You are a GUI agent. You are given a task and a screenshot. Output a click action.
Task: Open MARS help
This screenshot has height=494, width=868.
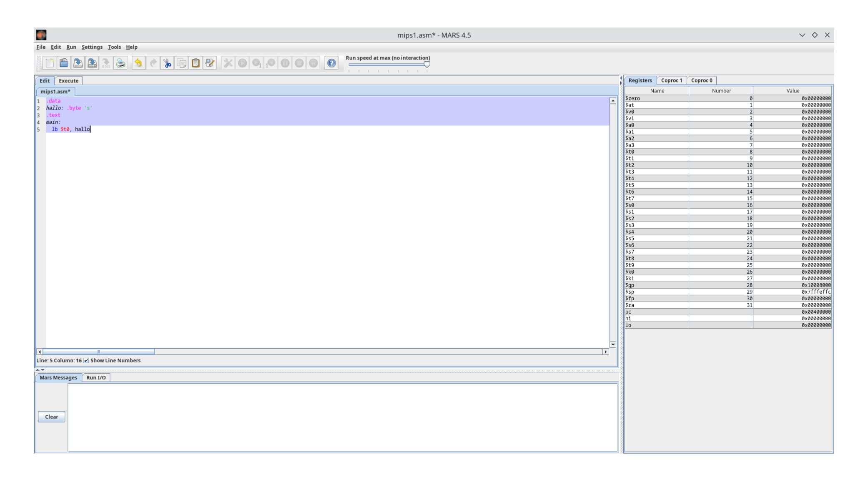click(x=331, y=63)
